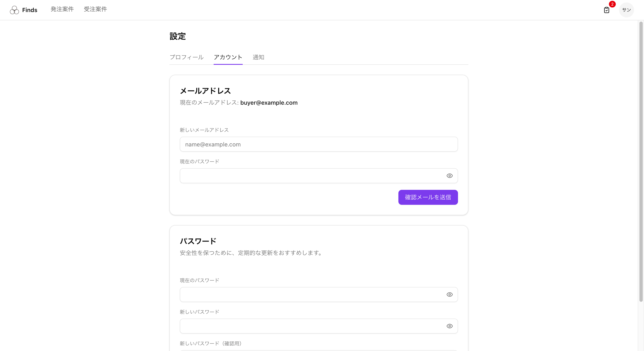The image size is (644, 351).
Task: Show the 新しいパスワード field contents
Action: 449,326
